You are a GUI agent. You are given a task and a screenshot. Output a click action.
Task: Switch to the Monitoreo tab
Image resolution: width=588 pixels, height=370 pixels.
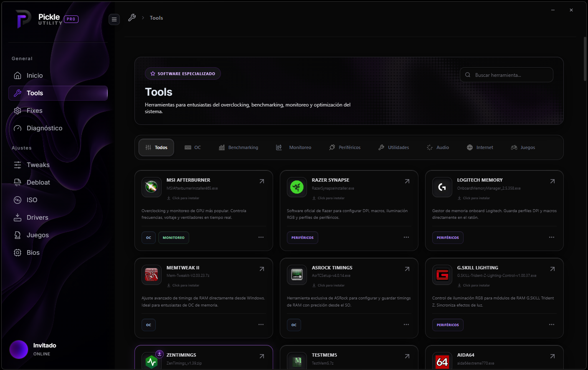tap(294, 147)
